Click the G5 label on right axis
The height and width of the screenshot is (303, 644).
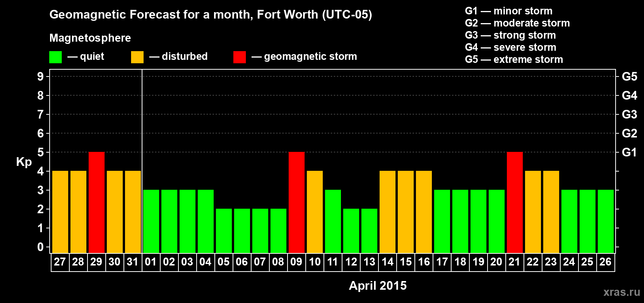tap(629, 77)
